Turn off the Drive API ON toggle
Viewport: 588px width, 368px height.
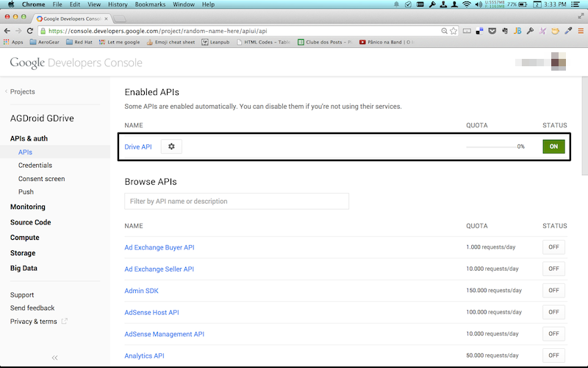(x=553, y=146)
